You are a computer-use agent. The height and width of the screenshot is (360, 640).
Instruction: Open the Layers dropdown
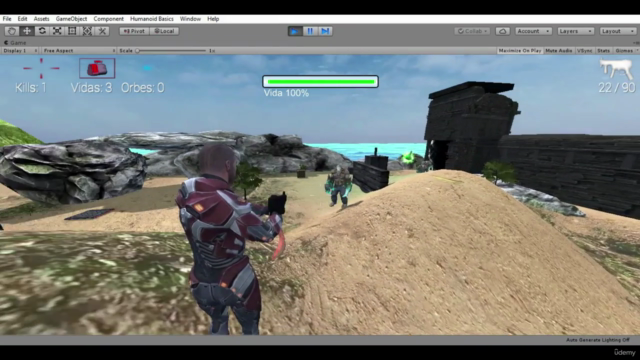pos(576,31)
